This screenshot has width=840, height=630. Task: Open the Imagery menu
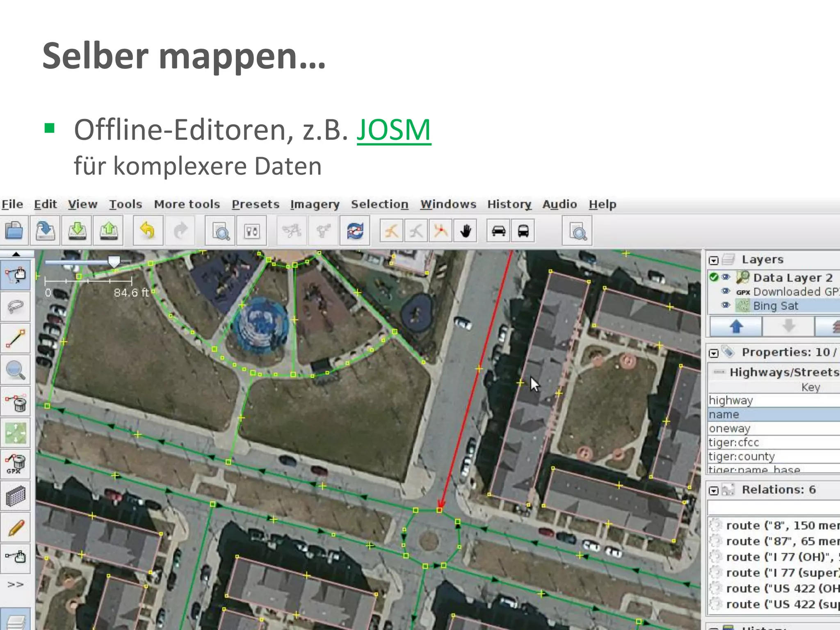point(315,204)
